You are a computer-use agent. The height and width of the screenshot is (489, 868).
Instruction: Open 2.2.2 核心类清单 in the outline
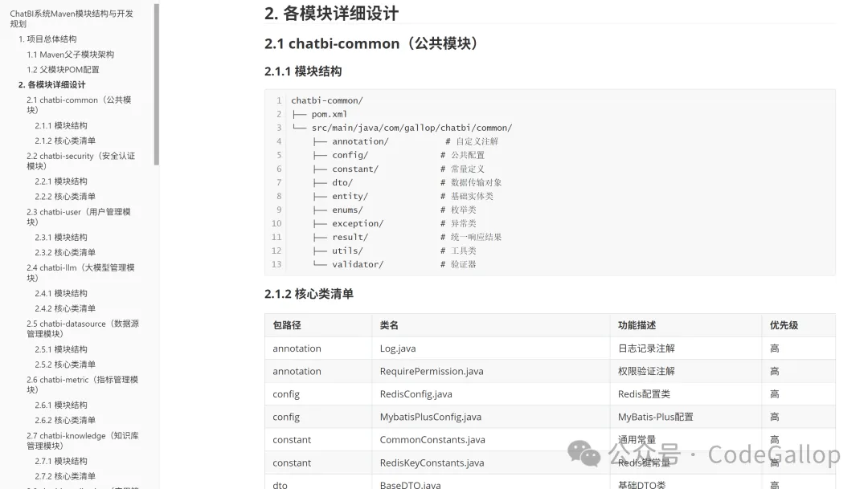[65, 197]
